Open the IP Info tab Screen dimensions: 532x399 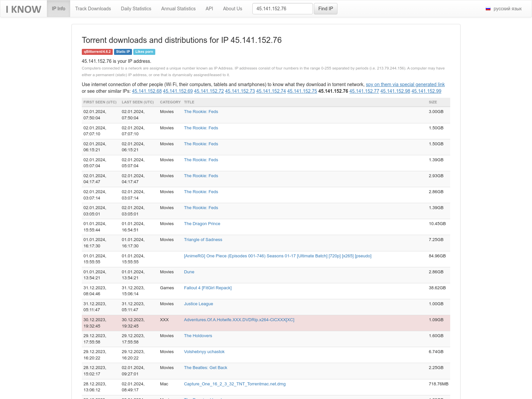(59, 9)
